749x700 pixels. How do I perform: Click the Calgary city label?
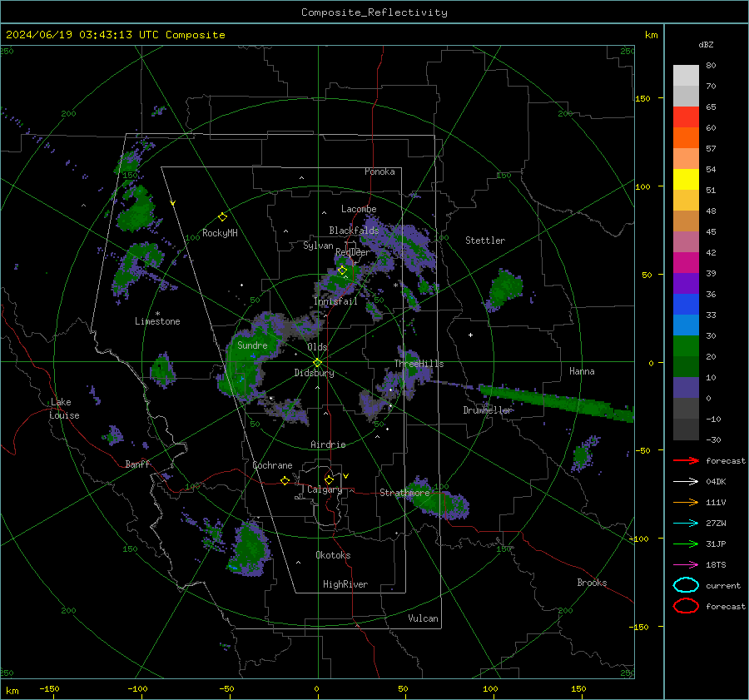click(325, 489)
